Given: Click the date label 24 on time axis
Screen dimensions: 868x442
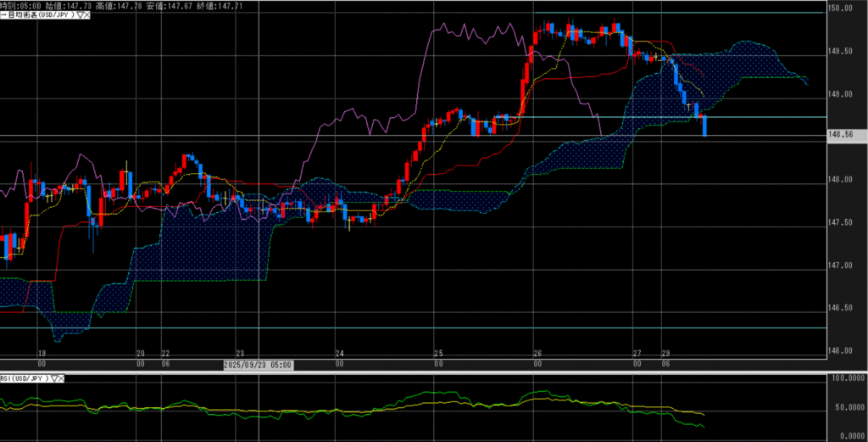Looking at the screenshot, I should [339, 353].
